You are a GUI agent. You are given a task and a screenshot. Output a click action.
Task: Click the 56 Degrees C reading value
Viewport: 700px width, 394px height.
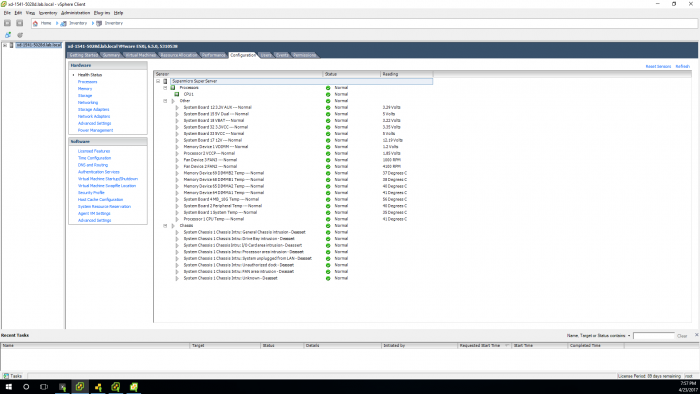pos(395,199)
